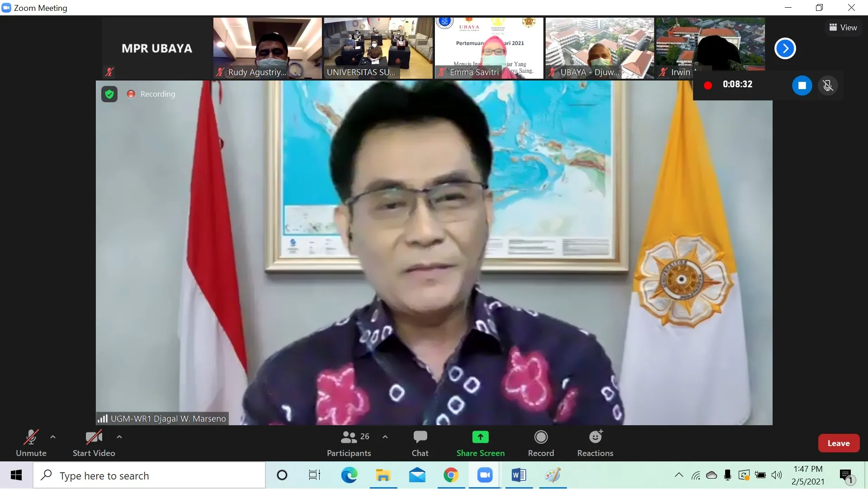
Task: Click the recording timer 0:08:32
Action: pos(737,85)
